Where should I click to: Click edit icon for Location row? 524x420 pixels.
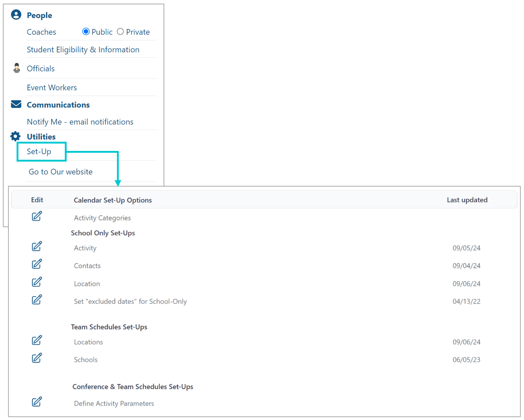click(37, 282)
